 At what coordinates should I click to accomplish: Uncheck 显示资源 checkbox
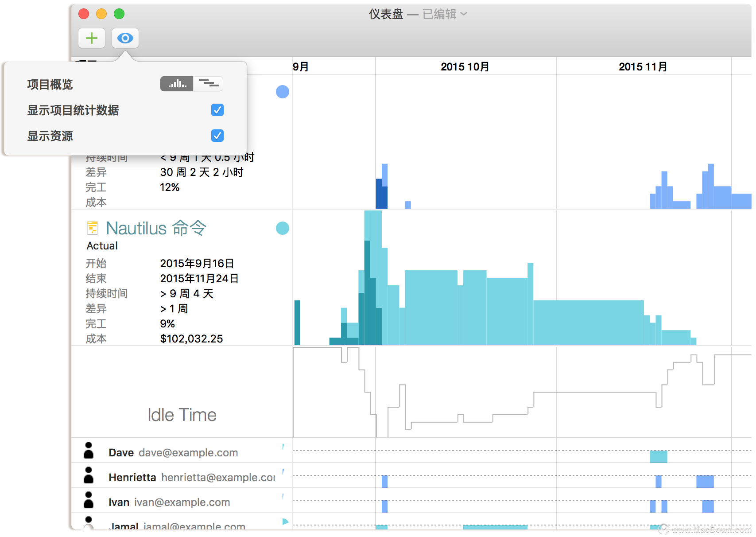pos(217,136)
